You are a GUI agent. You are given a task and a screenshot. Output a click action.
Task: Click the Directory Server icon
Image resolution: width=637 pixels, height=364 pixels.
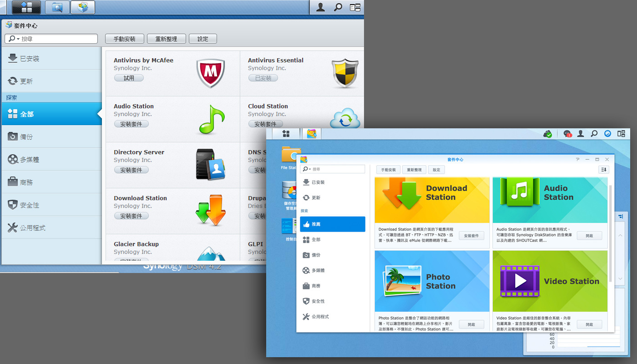210,164
